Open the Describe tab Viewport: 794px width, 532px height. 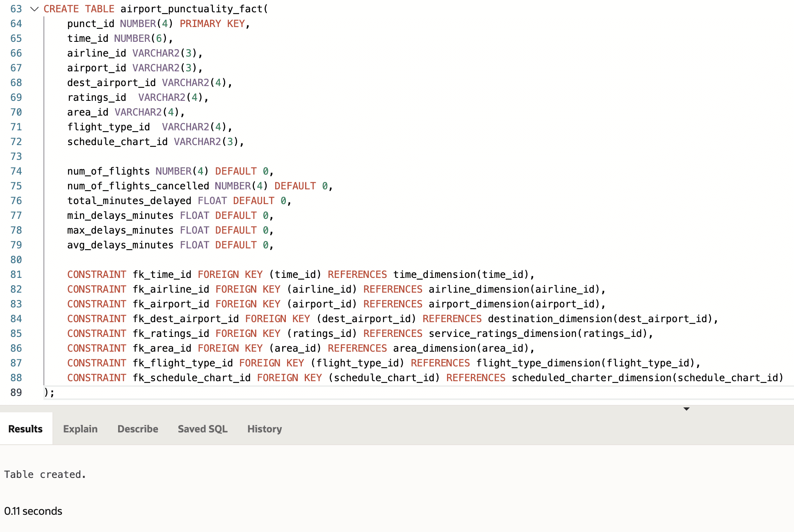(x=138, y=429)
